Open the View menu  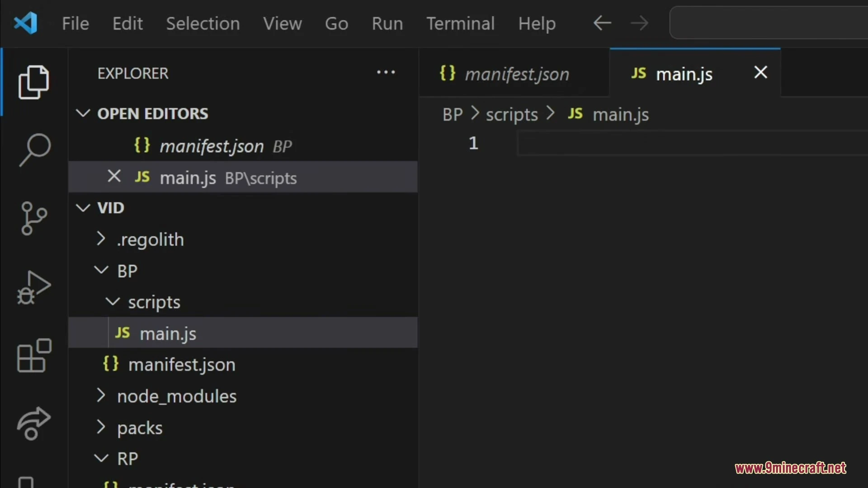(x=283, y=23)
